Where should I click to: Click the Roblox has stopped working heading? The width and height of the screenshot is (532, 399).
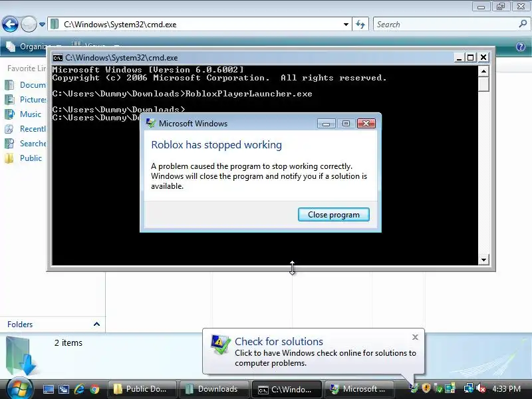pyautogui.click(x=217, y=145)
